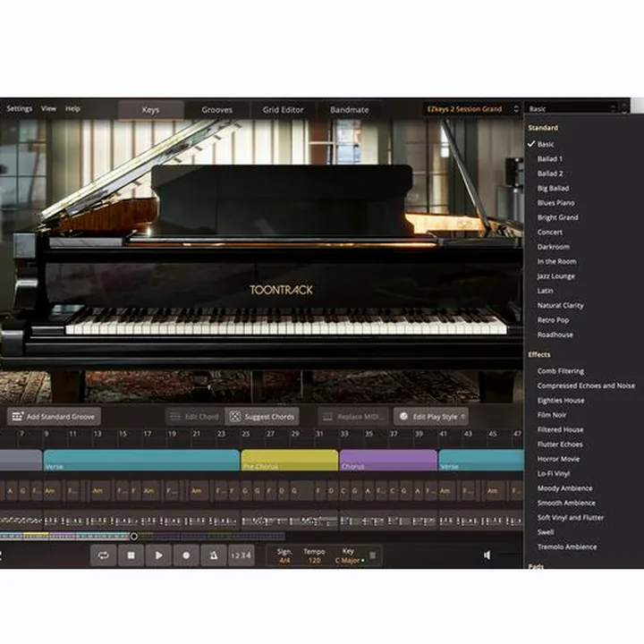Click the Edit Chord button
The image size is (644, 644).
194,417
